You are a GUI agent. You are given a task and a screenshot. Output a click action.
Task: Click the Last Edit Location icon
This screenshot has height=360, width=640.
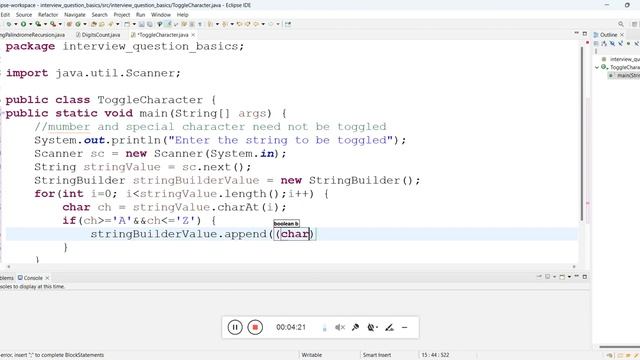239,24
